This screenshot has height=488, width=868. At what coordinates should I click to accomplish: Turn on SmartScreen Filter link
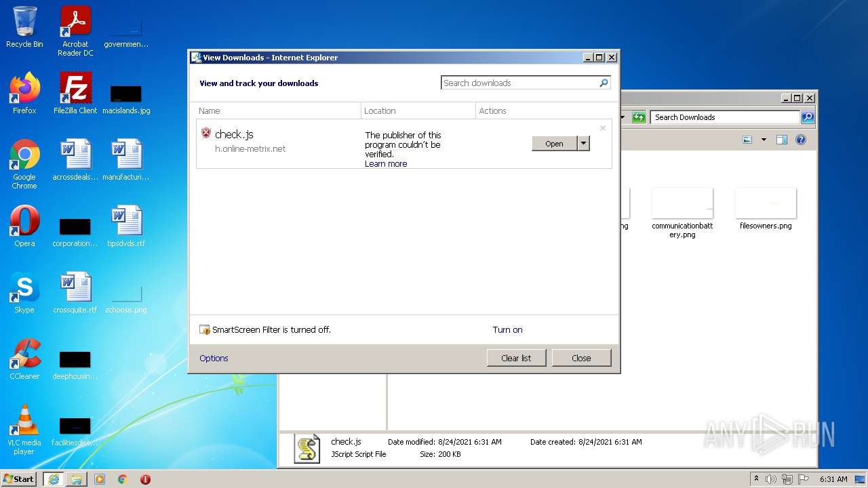507,330
